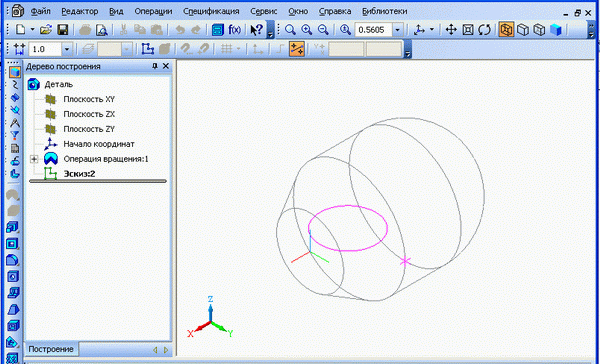Activate the pan view arrows tool

[x=452, y=30]
